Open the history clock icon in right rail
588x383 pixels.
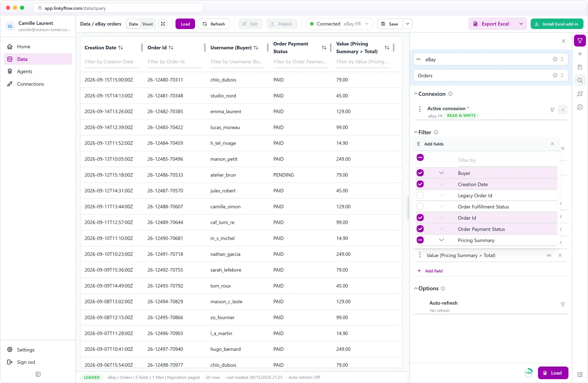[580, 107]
